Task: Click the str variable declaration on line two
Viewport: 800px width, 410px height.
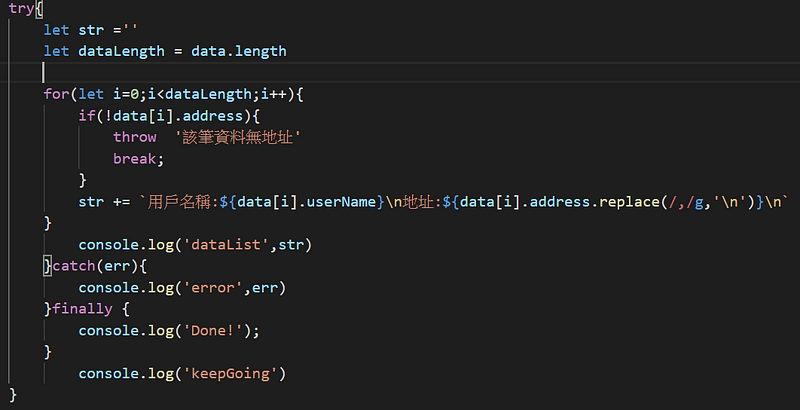Action: click(90, 30)
